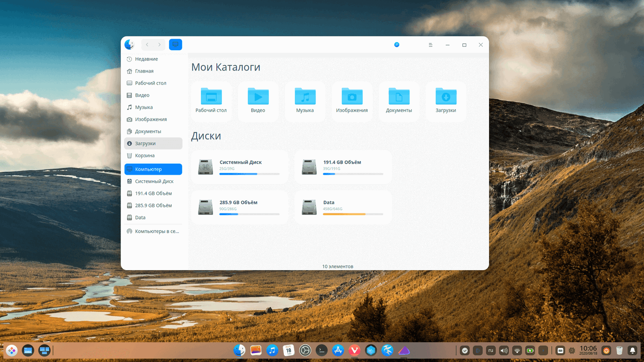Select Рабочий стол in the sidebar

153,83
